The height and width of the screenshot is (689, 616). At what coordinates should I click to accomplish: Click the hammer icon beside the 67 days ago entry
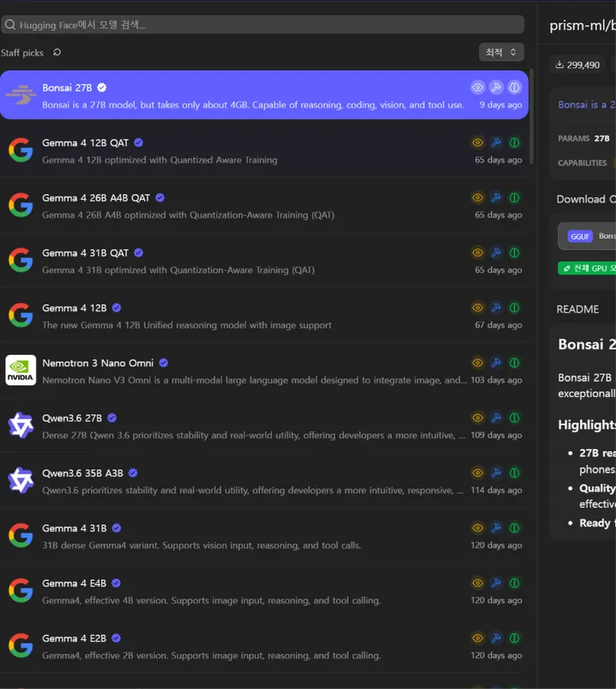click(x=496, y=308)
